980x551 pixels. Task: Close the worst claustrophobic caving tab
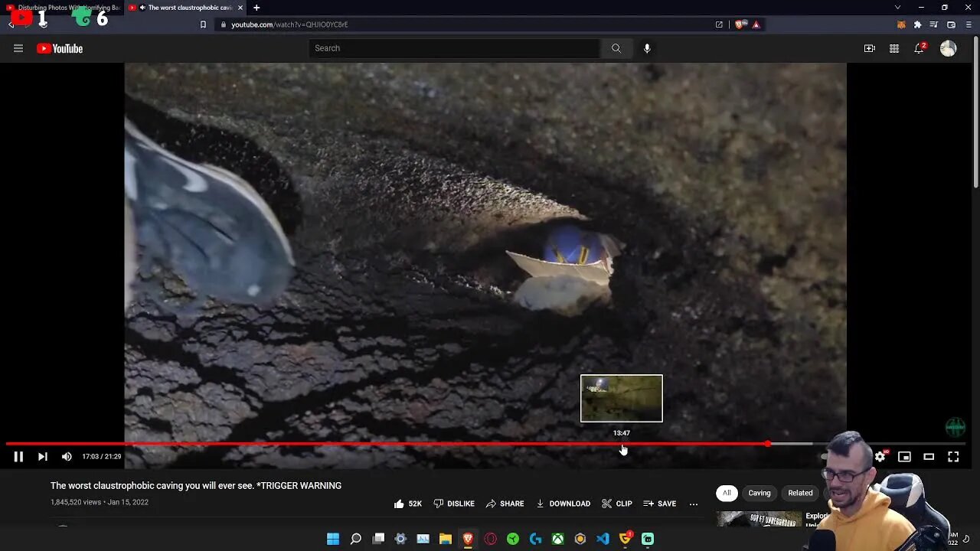tap(240, 8)
